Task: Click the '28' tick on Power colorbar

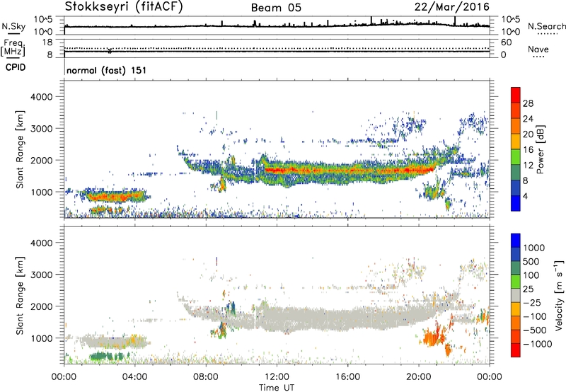Action: (x=528, y=103)
